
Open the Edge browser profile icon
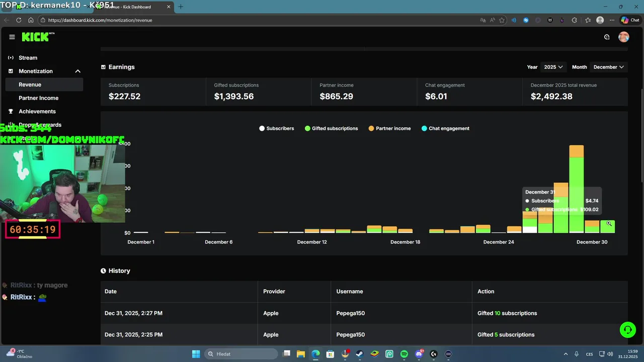pyautogui.click(x=600, y=20)
